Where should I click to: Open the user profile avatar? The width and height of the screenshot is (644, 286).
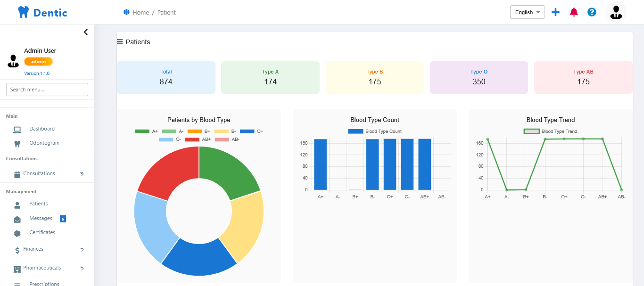tap(616, 12)
